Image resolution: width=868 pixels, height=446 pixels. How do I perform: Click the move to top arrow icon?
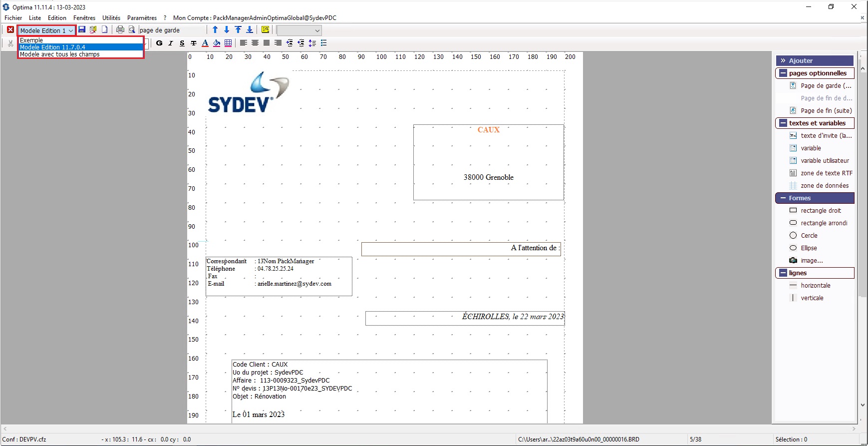click(238, 30)
